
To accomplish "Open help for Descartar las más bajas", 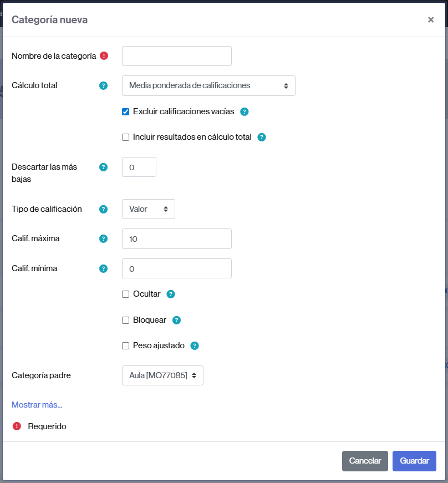I will [x=103, y=167].
